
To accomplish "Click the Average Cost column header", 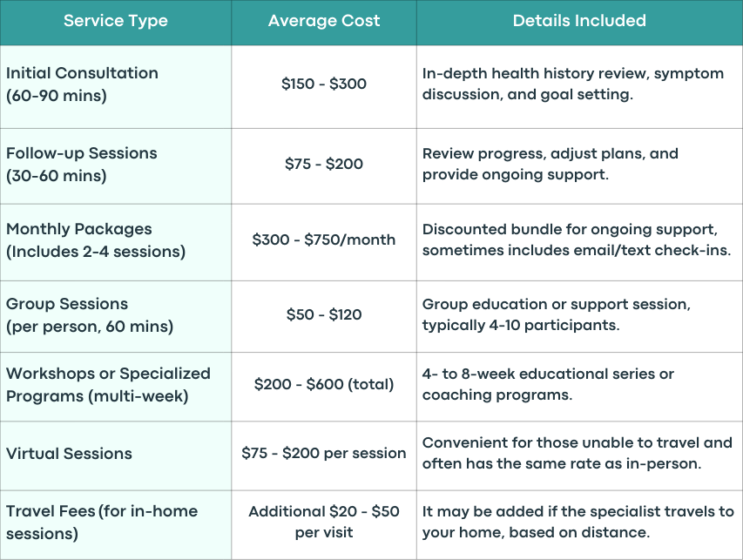I will coord(324,21).
